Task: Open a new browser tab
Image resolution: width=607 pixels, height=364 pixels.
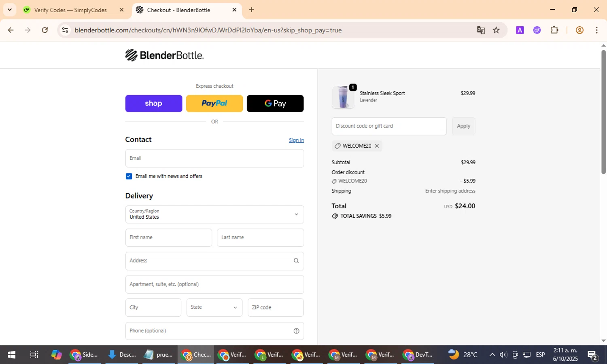Action: pyautogui.click(x=252, y=10)
